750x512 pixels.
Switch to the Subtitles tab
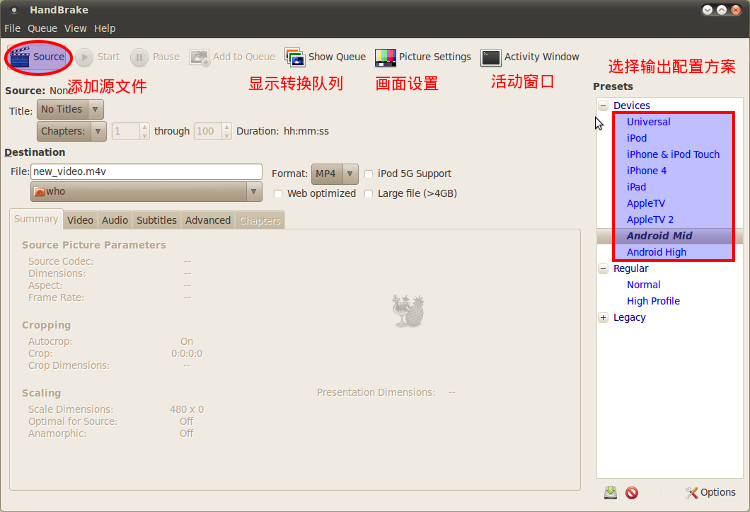click(156, 221)
